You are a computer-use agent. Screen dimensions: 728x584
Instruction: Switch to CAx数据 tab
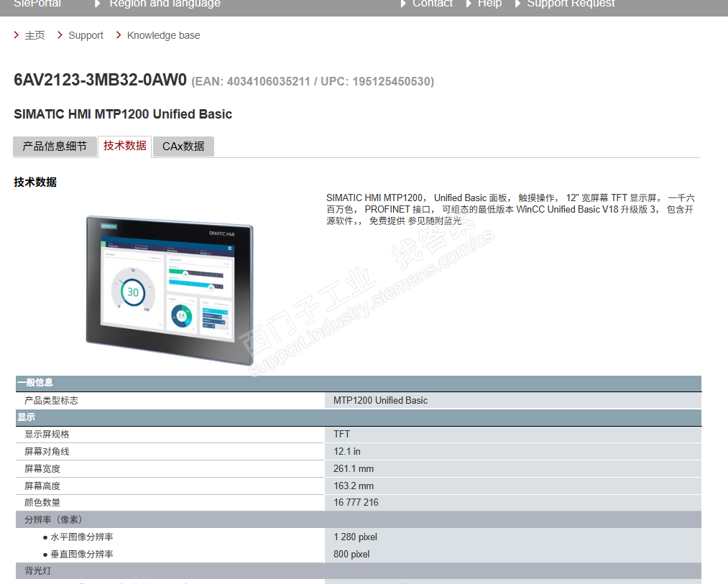tap(183, 147)
